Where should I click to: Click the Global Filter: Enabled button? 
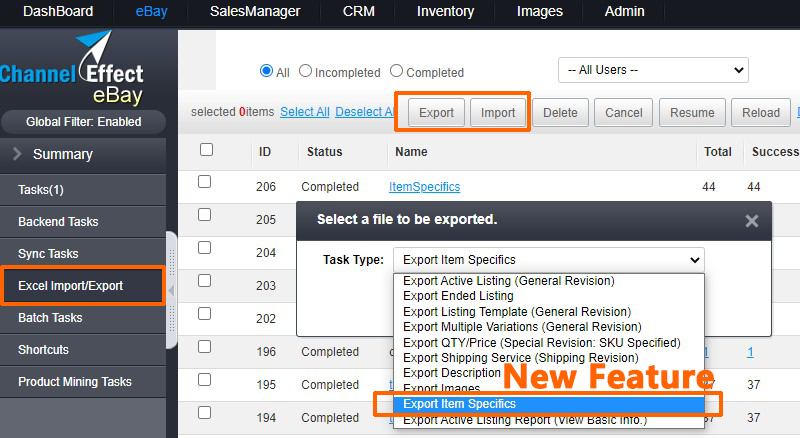84,122
